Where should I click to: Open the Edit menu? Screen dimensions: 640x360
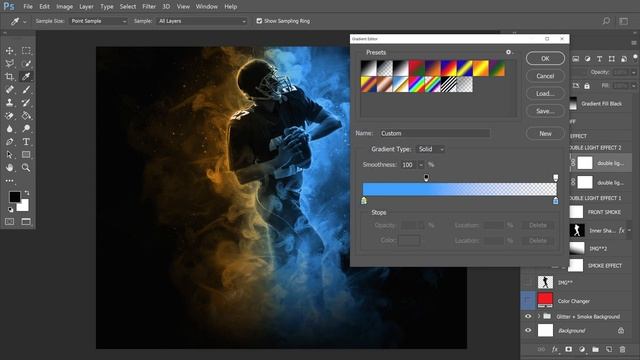pyautogui.click(x=44, y=7)
